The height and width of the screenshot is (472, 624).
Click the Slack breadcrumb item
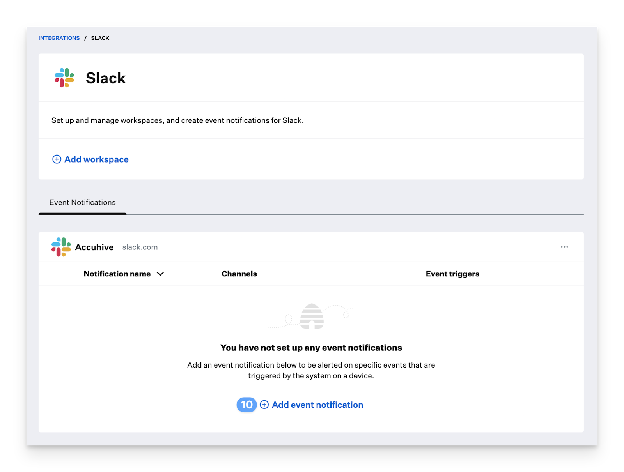pyautogui.click(x=100, y=38)
